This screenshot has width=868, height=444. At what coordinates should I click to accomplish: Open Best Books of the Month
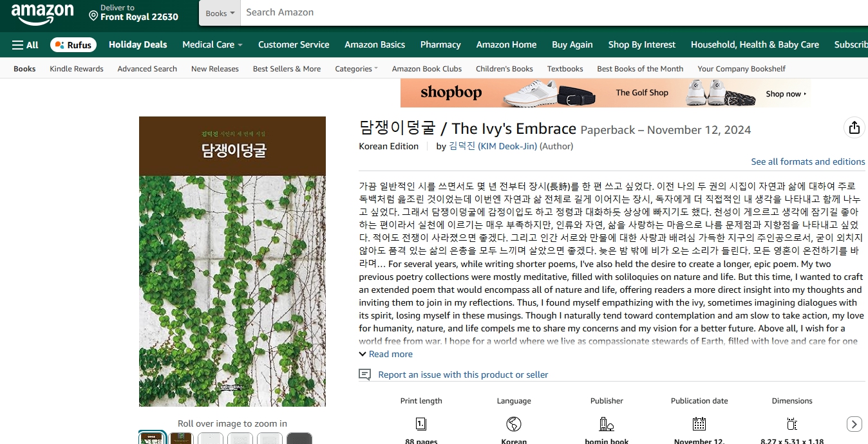(640, 69)
